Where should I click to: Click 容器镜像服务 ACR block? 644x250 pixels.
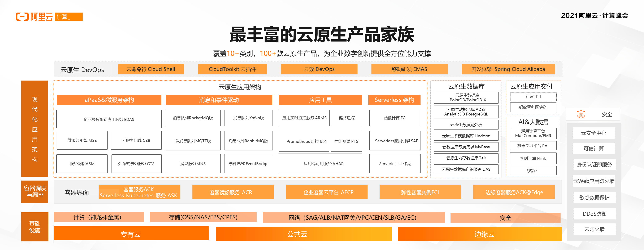[233, 192]
